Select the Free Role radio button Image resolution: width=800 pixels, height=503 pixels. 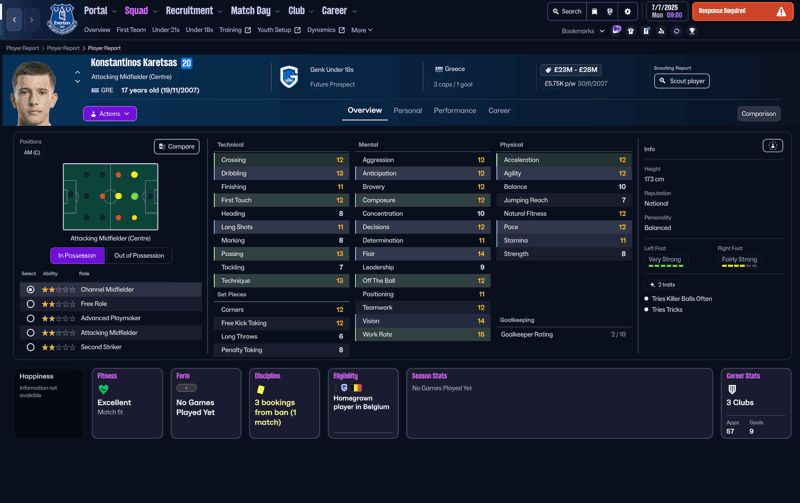pos(31,304)
